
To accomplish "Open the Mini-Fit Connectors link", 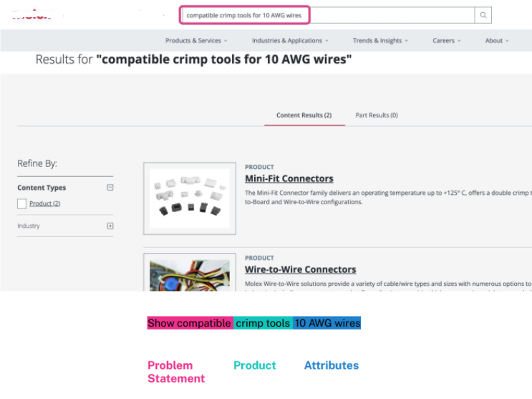I will 289,178.
